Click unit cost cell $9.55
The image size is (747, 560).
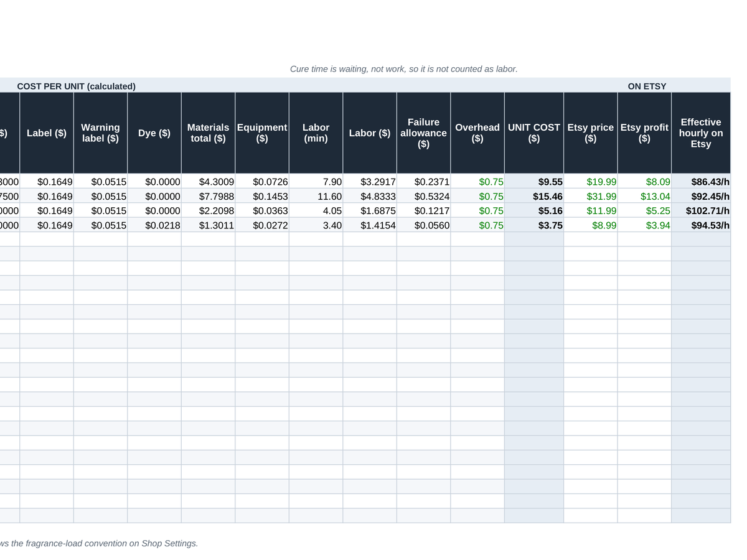click(x=534, y=182)
